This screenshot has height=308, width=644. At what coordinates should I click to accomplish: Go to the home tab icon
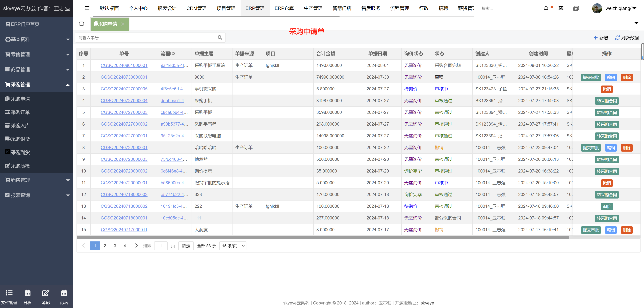(82, 24)
